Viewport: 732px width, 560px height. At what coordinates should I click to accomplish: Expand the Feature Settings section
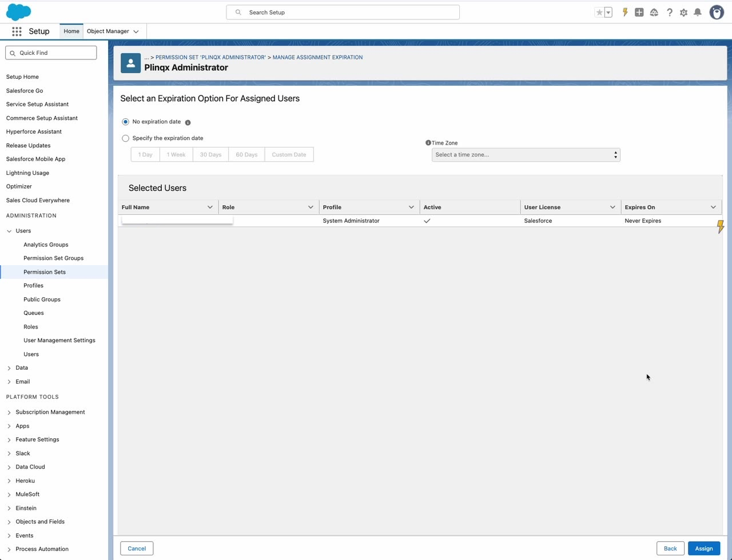tap(9, 439)
